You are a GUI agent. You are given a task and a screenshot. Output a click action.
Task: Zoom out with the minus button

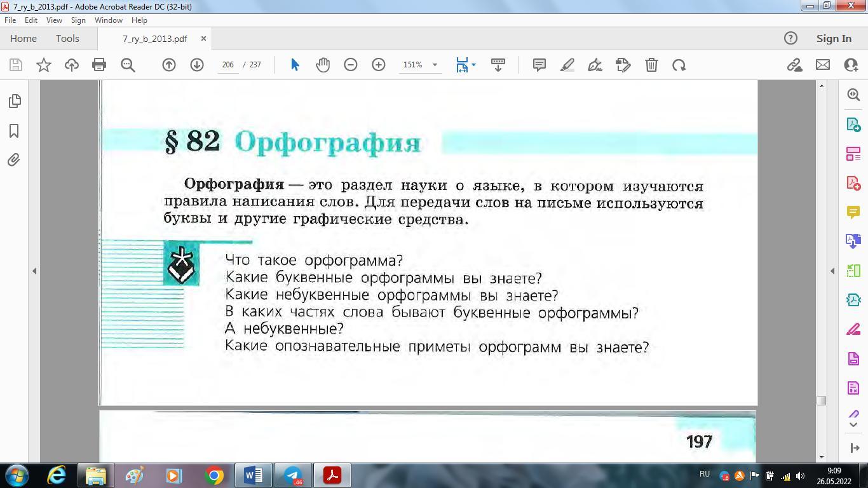pyautogui.click(x=351, y=65)
